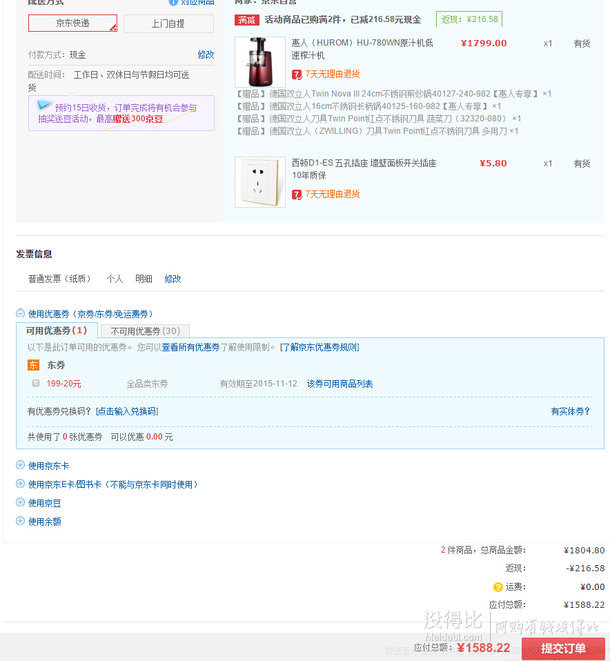Screen dimensions: 610x661
Task: Click the gift line 蔬菜刀（32320-080）
Action: tap(378, 119)
